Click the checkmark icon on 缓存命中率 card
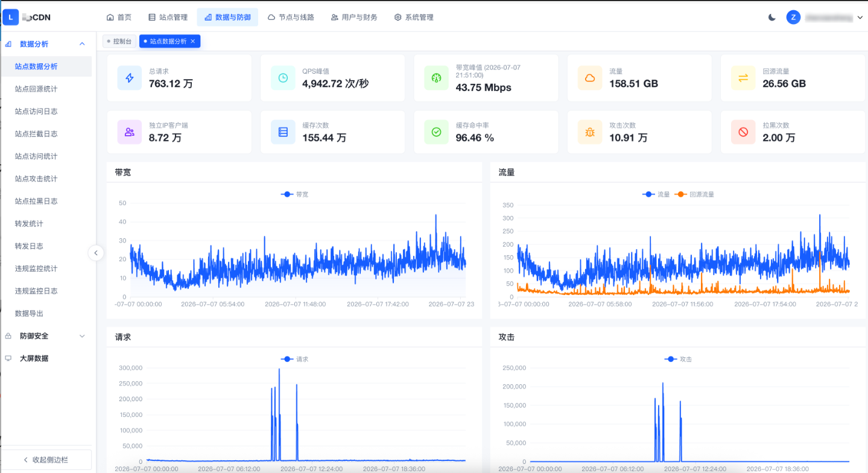The image size is (868, 473). pos(436,132)
